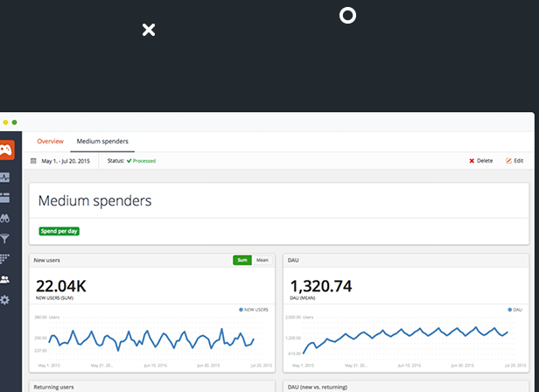Click the gamepad logo icon in sidebar
This screenshot has height=392, width=539.
click(x=6, y=150)
